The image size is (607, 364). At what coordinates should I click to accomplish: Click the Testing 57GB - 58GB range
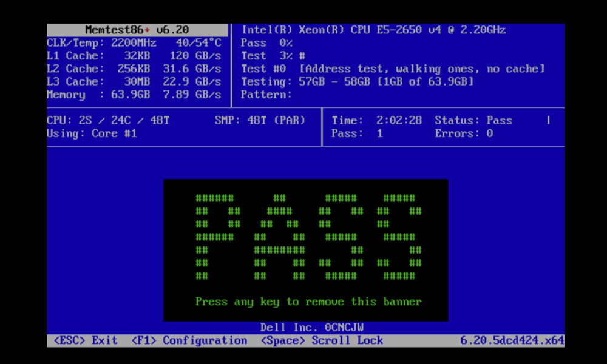coord(357,82)
